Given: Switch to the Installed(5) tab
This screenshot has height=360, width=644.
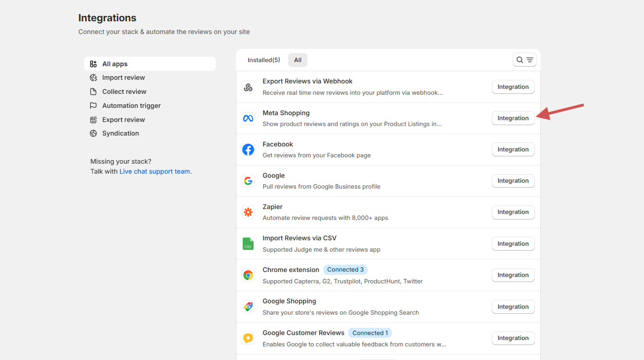Looking at the screenshot, I should [264, 60].
